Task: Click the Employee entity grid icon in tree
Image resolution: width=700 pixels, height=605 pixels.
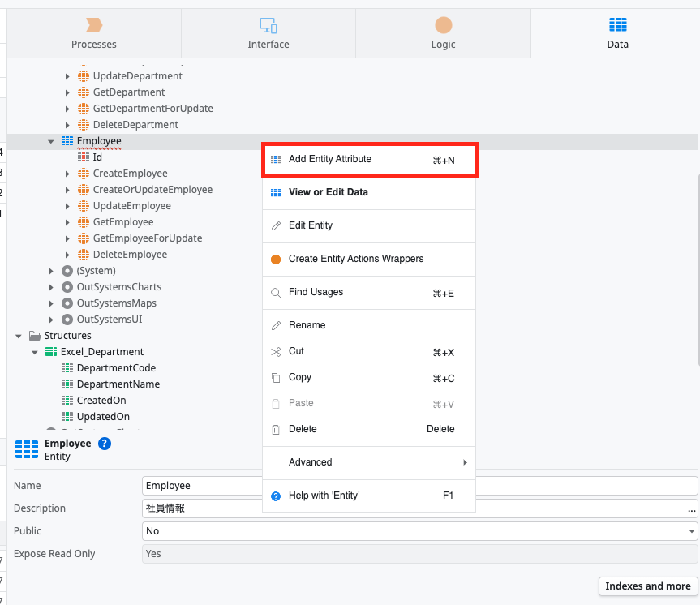Action: click(67, 141)
